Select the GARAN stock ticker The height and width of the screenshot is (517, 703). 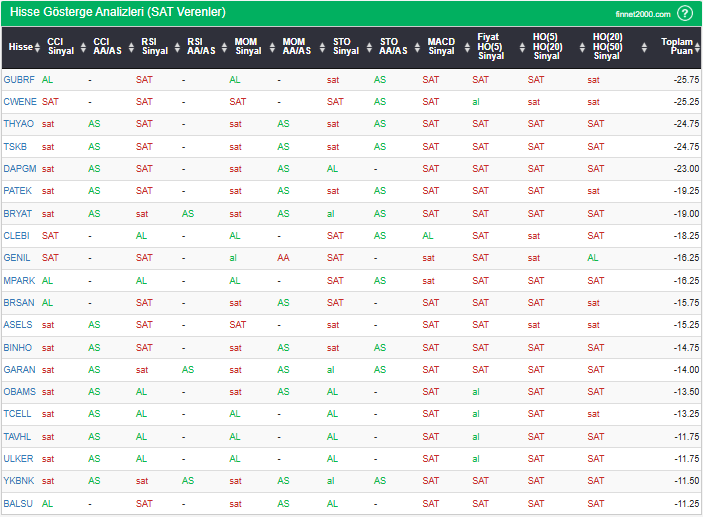pos(19,369)
